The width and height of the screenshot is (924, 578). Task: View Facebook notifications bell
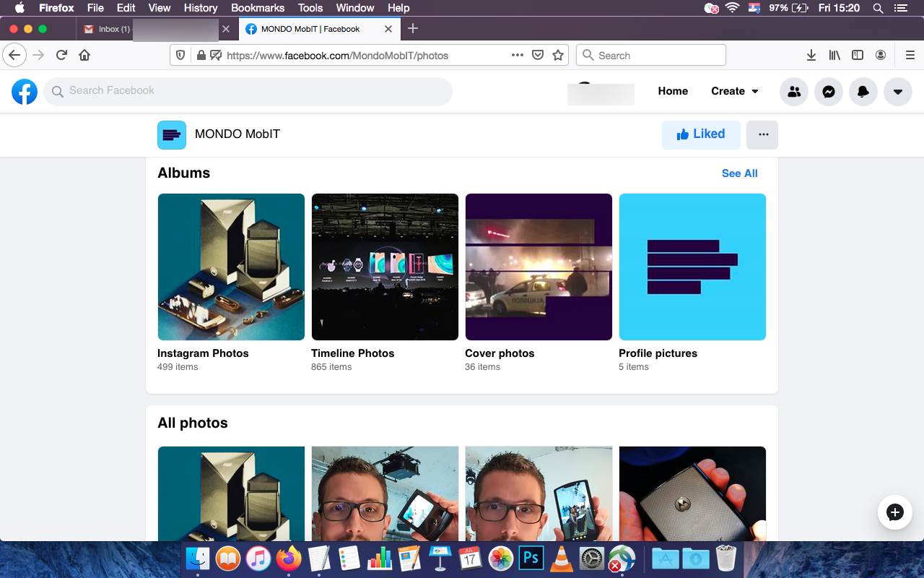tap(863, 91)
